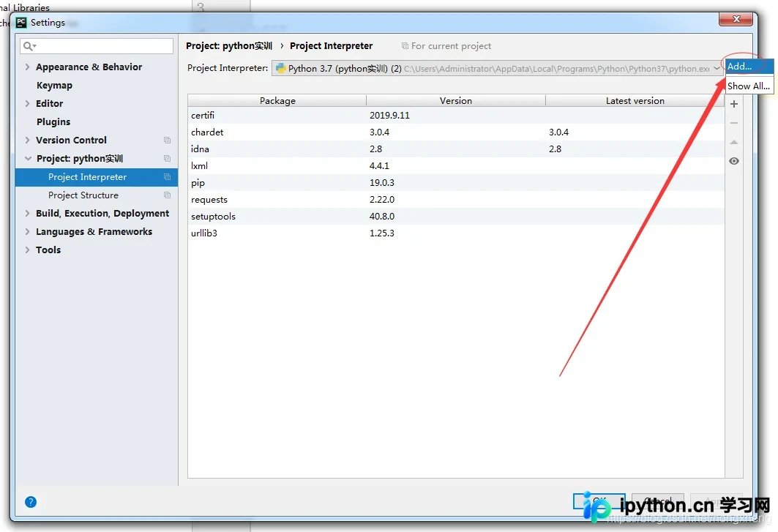The height and width of the screenshot is (532, 778).
Task: Click the Python icon in interpreter field
Action: tap(280, 69)
